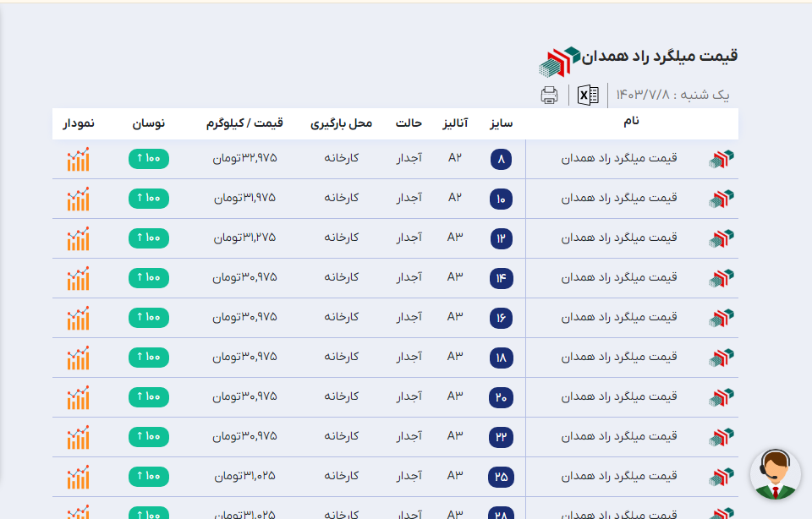
Task: Open the price chart icon for size 12
Action: tap(78, 238)
